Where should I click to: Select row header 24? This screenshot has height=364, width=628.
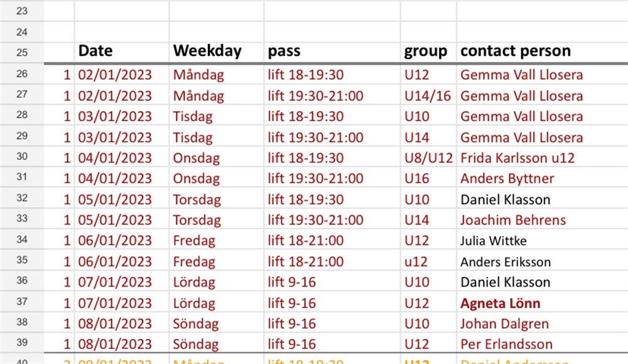[x=21, y=31]
